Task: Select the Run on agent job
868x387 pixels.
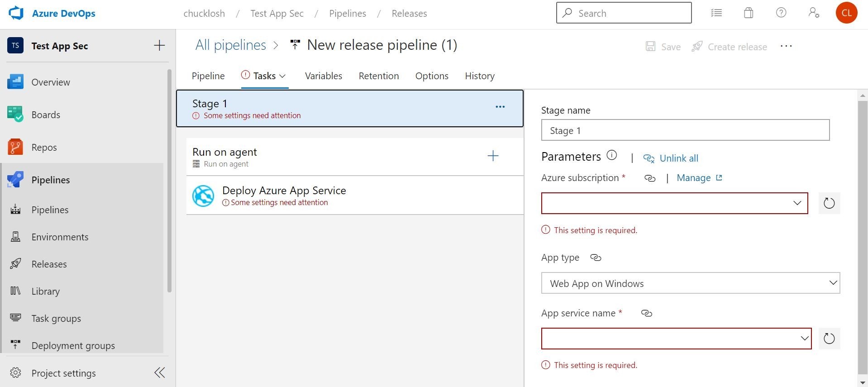Action: 355,157
